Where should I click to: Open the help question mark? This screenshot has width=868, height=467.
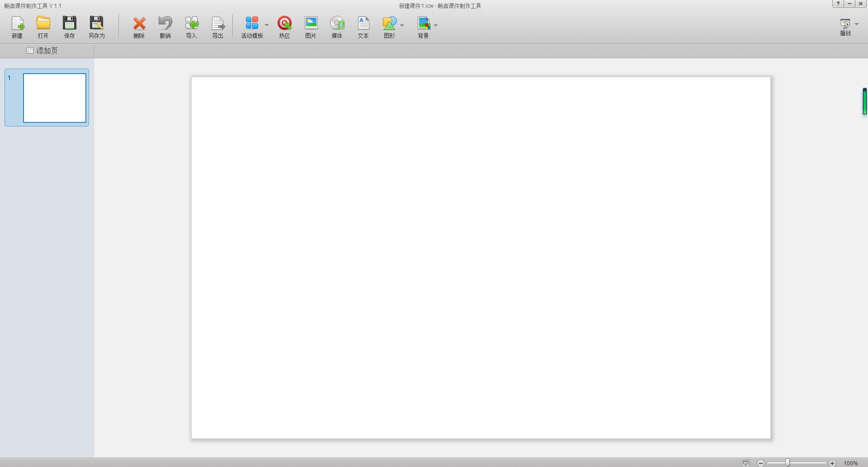click(x=839, y=4)
